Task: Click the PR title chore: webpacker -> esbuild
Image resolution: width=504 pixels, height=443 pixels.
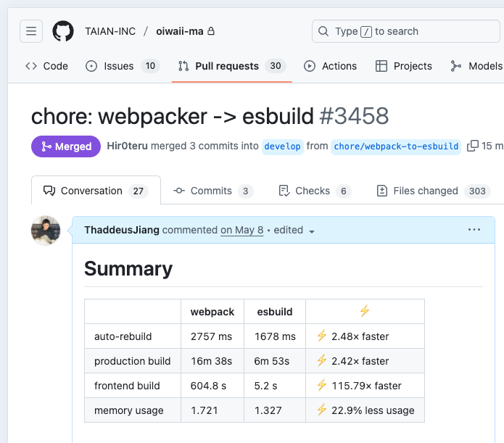Action: 173,116
